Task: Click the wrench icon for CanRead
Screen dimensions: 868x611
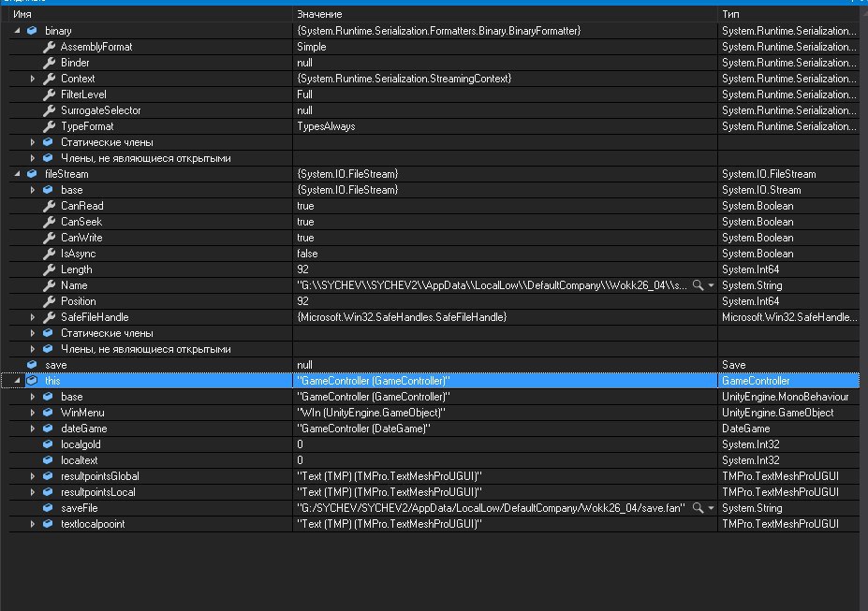Action: [x=49, y=206]
